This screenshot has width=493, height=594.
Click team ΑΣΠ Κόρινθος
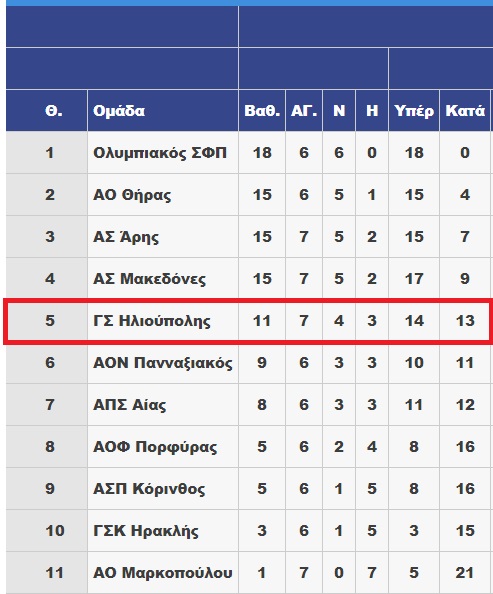coord(149,489)
